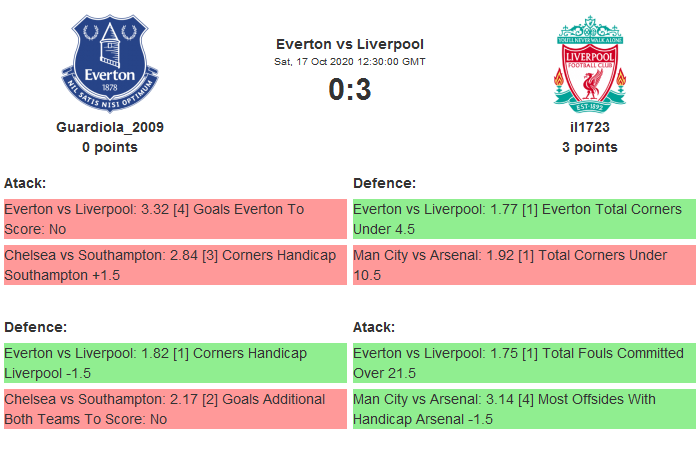Select the Total Corners Under 10.5 bet
The image size is (700, 460).
click(x=524, y=265)
